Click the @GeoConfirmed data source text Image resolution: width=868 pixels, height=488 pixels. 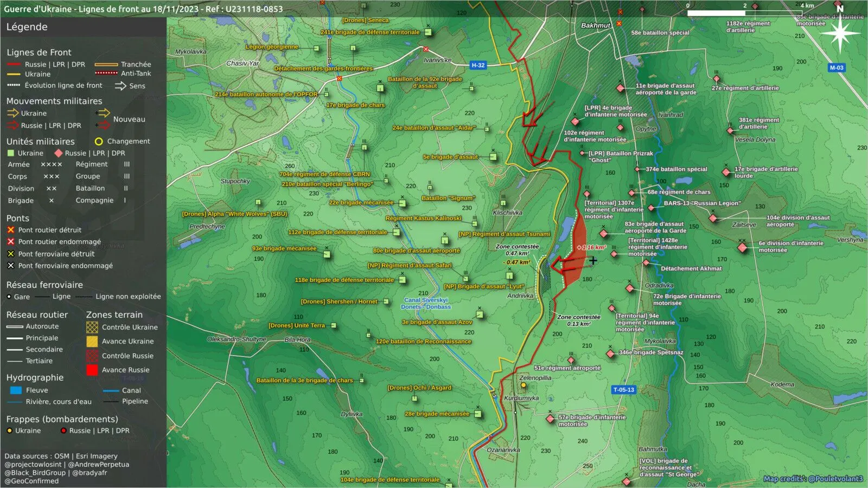31,481
